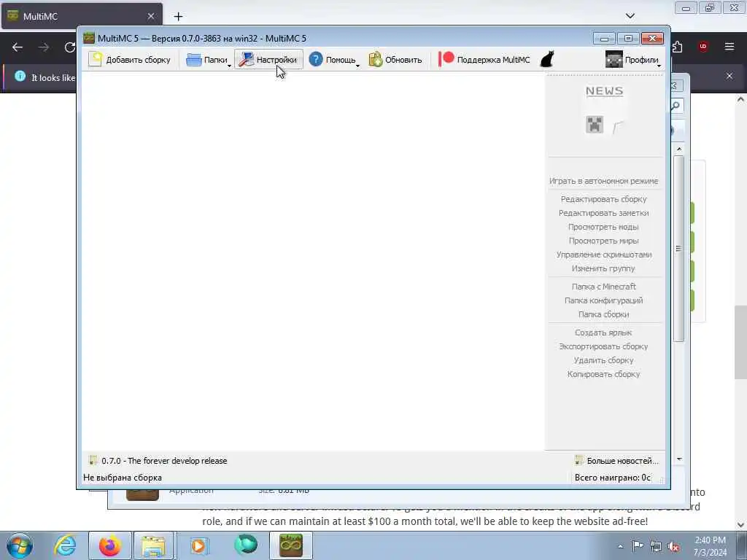Viewport: 747px width, 560px height.
Task: Select the MultiMC browser tab
Action: [82, 16]
